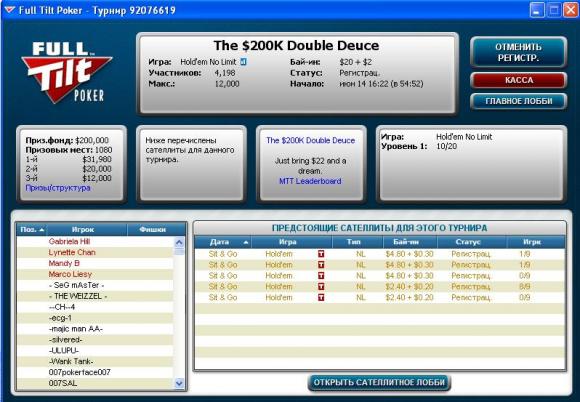Click the Full Tilt Poker logo

pos(67,72)
